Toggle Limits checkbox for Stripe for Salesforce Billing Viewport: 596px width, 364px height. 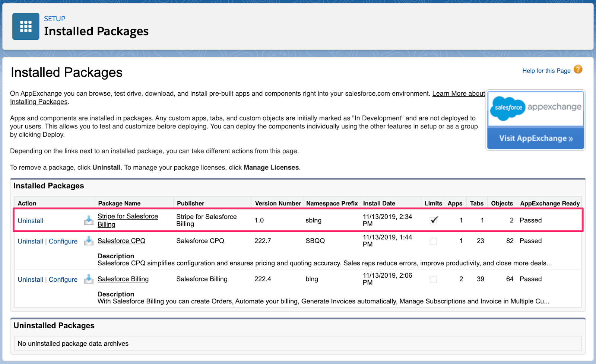434,220
